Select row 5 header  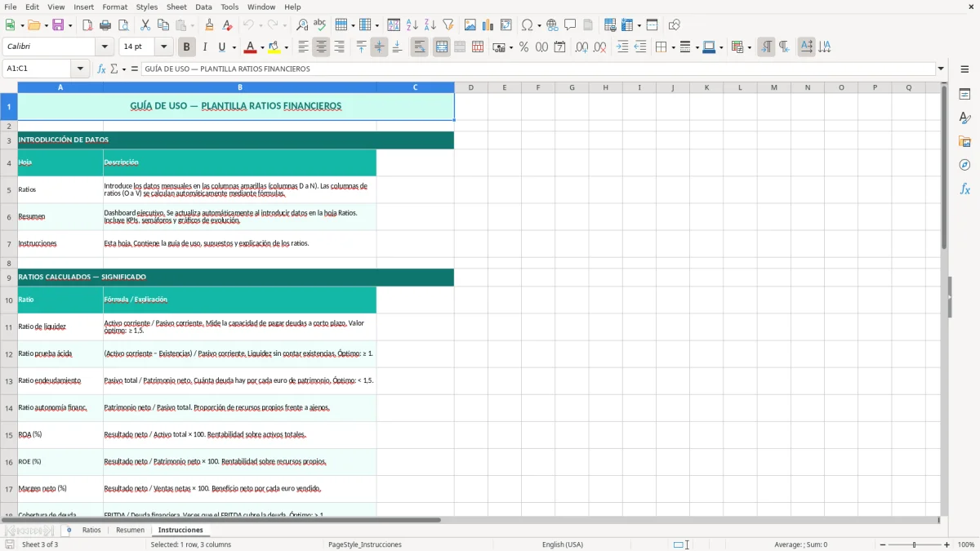coord(9,189)
